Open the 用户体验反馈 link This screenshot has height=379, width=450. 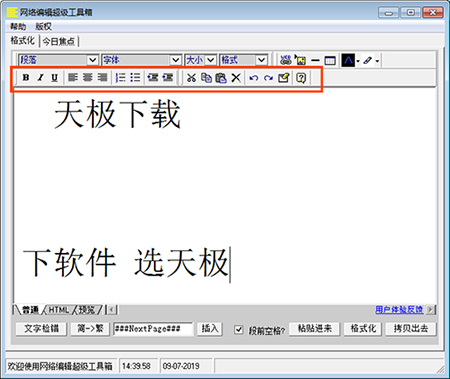pyautogui.click(x=399, y=310)
